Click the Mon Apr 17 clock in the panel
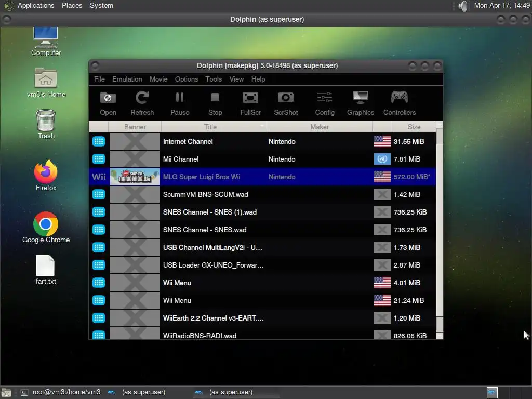 (x=502, y=5)
